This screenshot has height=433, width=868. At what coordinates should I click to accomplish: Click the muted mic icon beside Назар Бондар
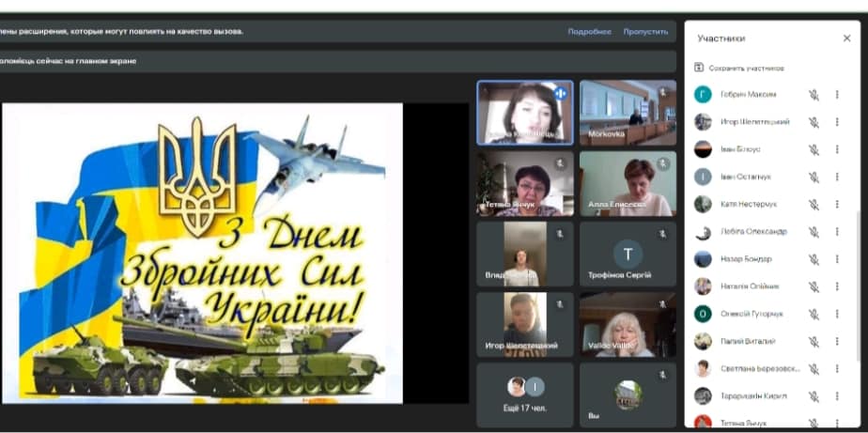coord(814,259)
